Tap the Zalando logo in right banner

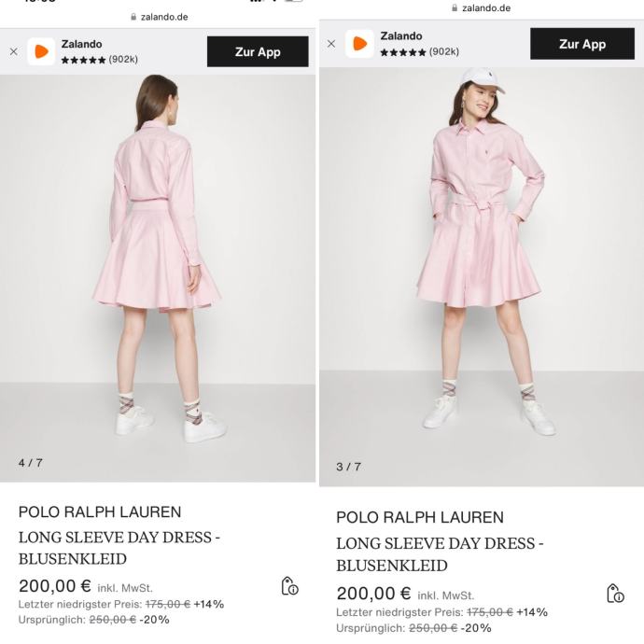(359, 44)
